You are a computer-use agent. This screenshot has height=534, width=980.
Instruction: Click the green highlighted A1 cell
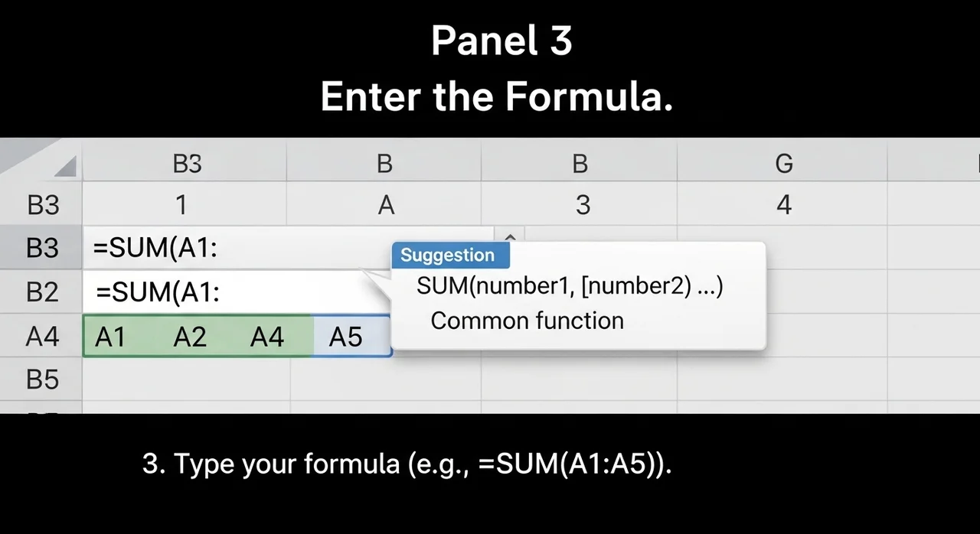110,337
